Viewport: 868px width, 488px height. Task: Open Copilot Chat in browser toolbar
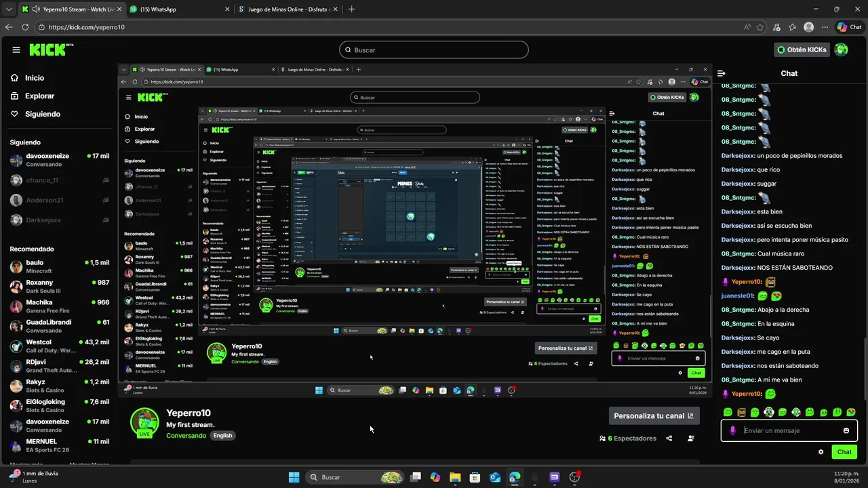(850, 27)
